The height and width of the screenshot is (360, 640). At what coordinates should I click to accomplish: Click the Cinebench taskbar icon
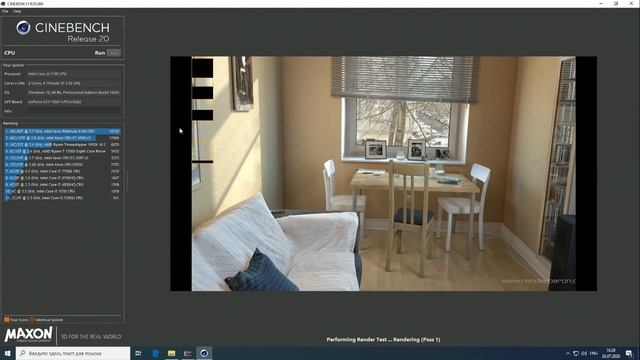click(x=204, y=353)
